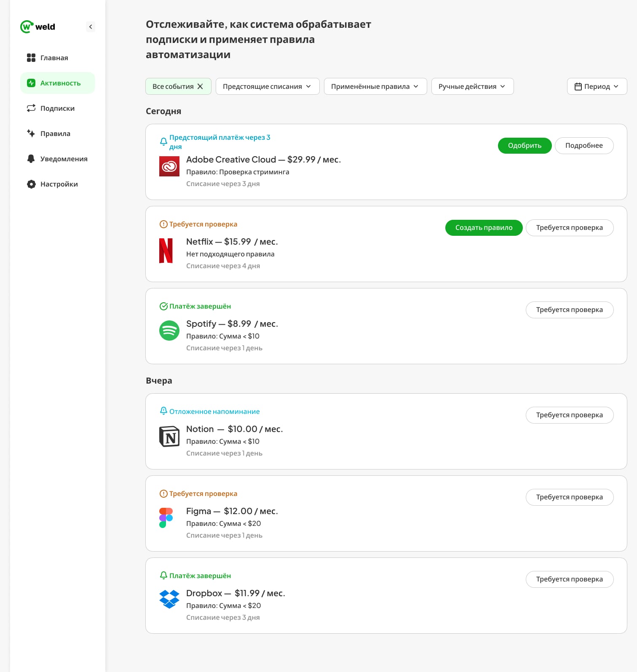Click the Netflix logo

166,251
